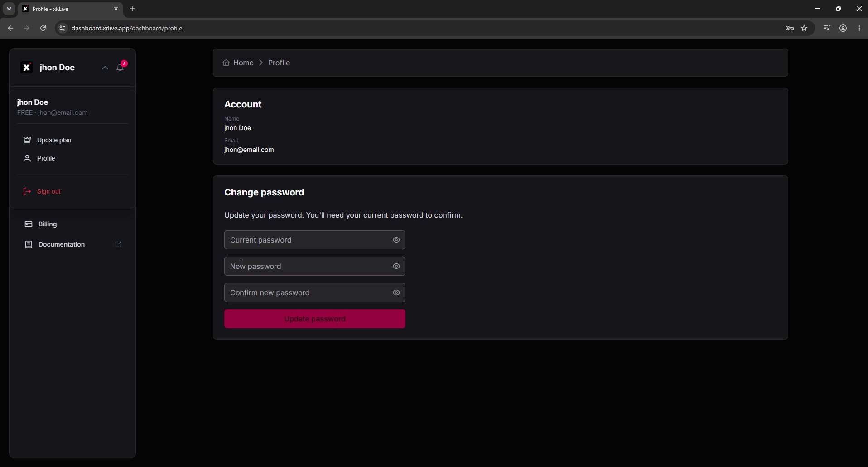Click the Change password heading
Image resolution: width=868 pixels, height=467 pixels.
(x=264, y=192)
